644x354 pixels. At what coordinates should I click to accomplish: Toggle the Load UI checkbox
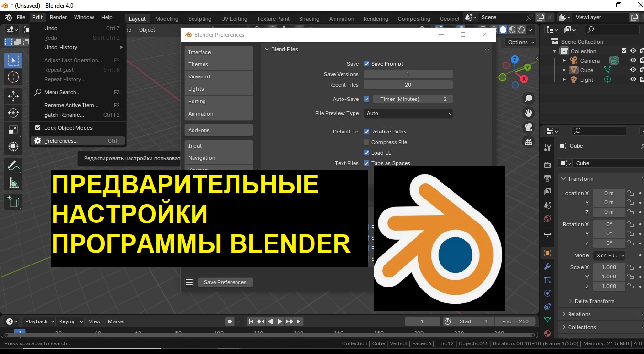click(366, 153)
